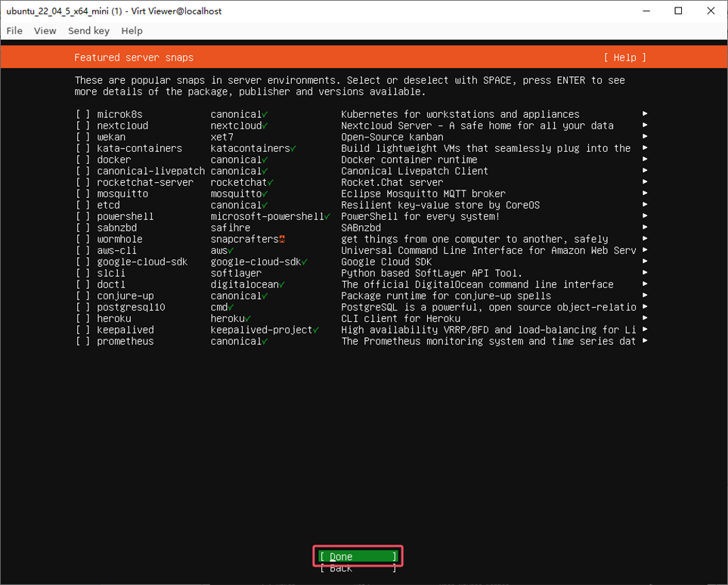
Task: Open the File menu
Action: click(14, 31)
